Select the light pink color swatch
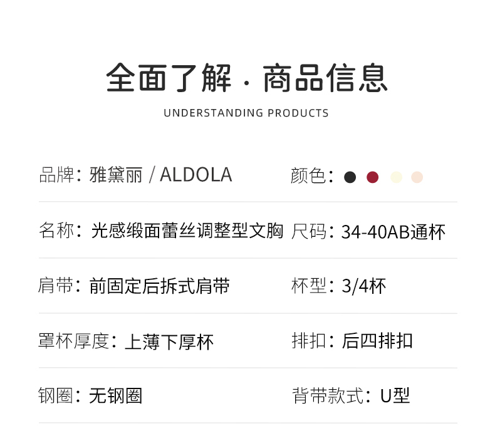Screen dimensions: 495x448 (x=417, y=177)
